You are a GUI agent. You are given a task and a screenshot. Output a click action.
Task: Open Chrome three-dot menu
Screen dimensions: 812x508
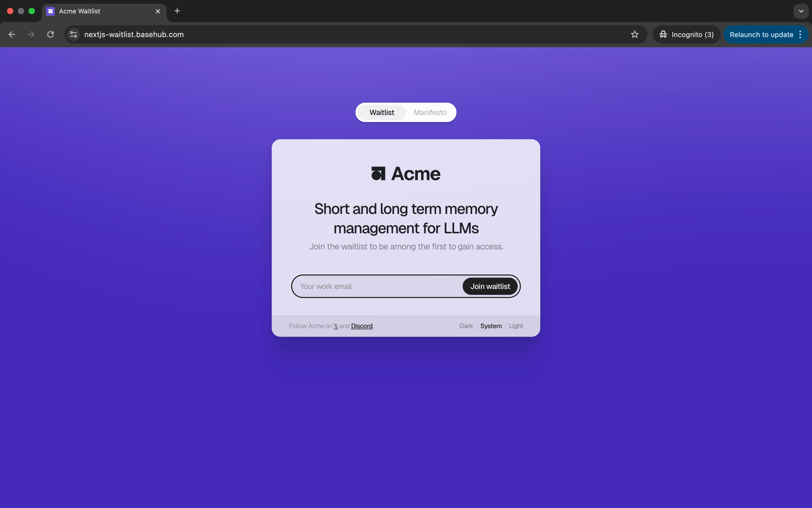pyautogui.click(x=800, y=35)
